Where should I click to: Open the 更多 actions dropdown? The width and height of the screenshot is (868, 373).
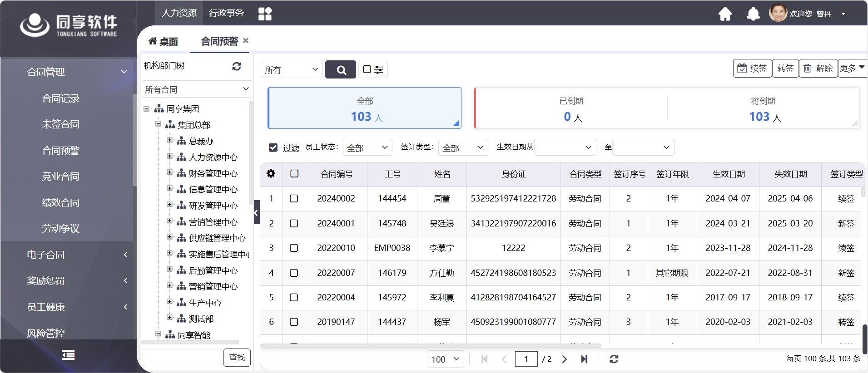click(x=853, y=68)
